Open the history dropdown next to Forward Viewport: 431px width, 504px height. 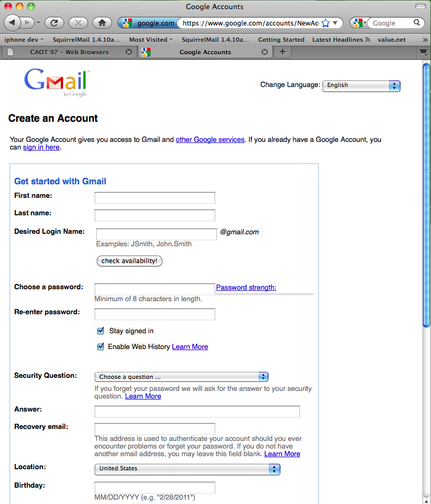pos(38,23)
